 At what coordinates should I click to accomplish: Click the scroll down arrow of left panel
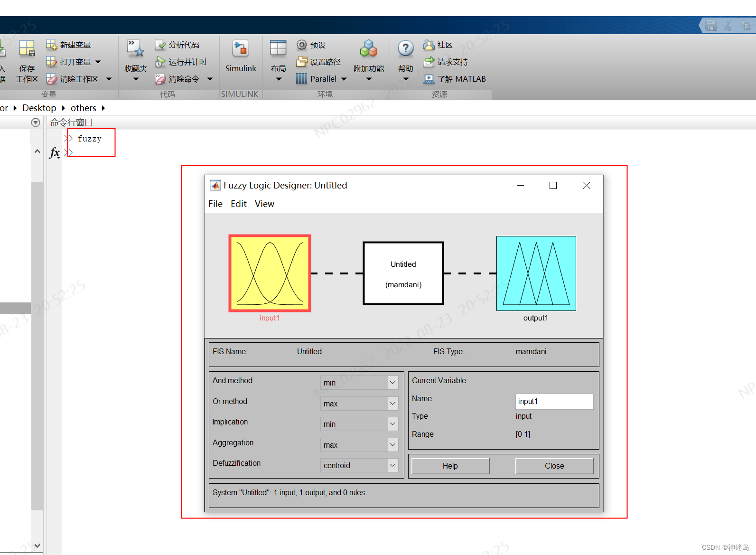click(37, 546)
